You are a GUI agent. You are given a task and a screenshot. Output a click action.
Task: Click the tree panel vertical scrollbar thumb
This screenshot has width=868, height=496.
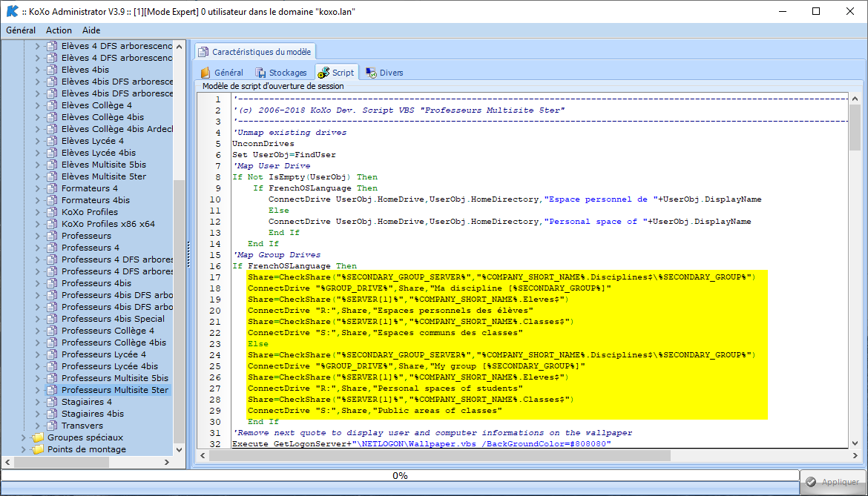(x=180, y=311)
